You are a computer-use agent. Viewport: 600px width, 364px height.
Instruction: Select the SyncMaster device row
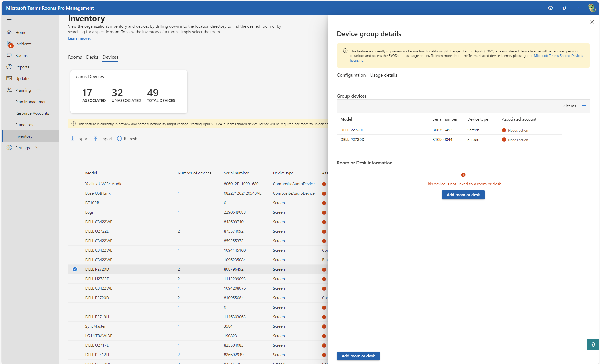pos(198,326)
